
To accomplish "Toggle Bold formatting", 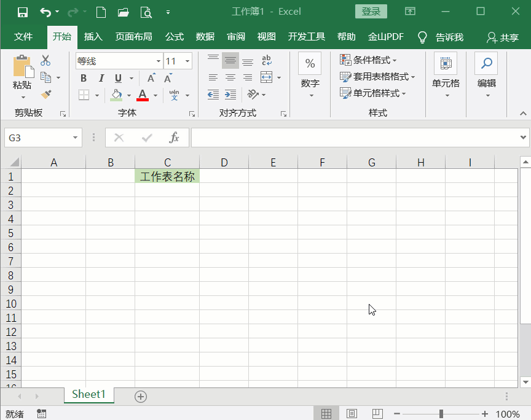I will 84,78.
